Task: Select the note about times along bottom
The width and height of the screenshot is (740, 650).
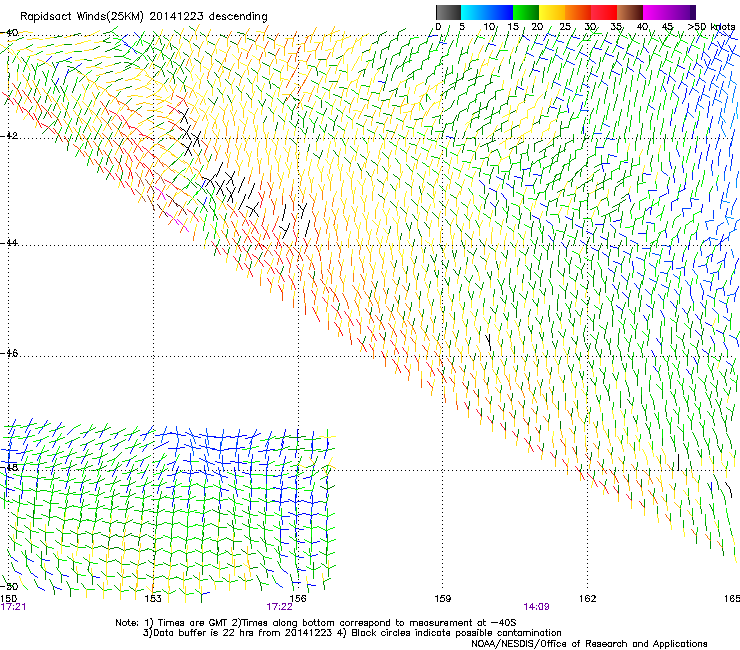Action: coord(374,623)
